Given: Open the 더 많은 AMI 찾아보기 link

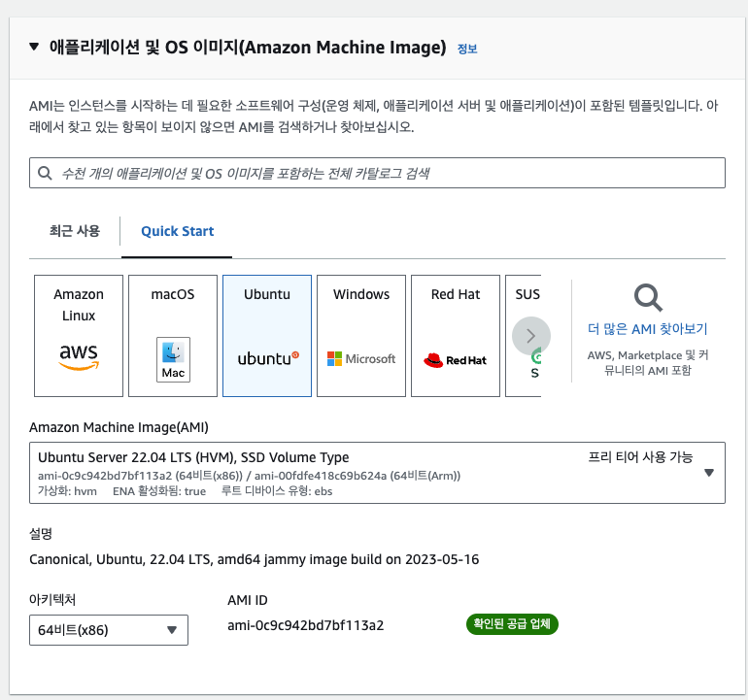Looking at the screenshot, I should [647, 329].
